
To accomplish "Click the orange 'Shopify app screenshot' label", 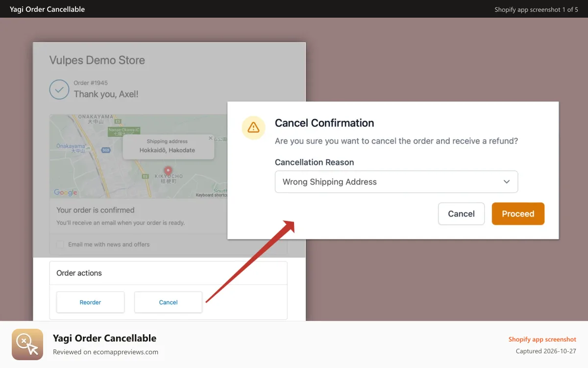I will 542,340.
